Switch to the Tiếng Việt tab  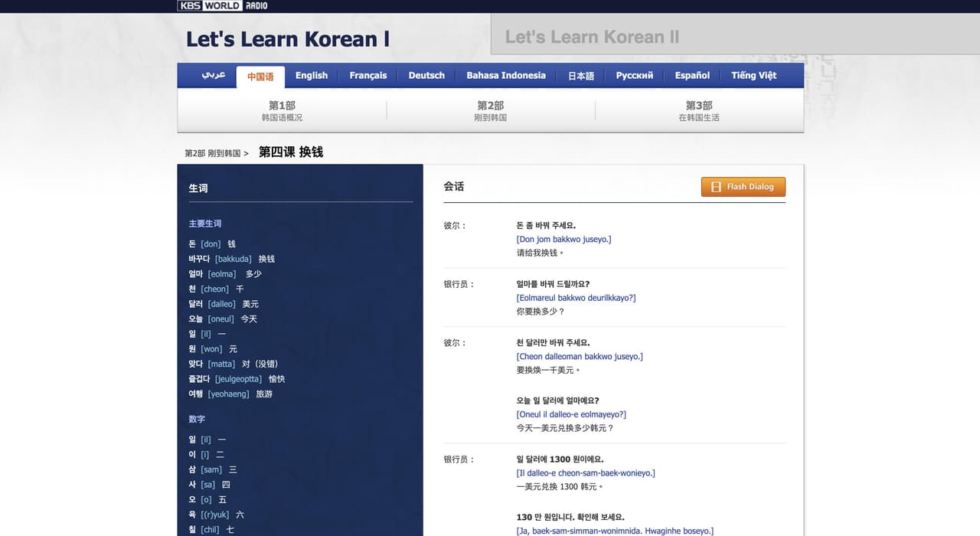[x=753, y=75]
